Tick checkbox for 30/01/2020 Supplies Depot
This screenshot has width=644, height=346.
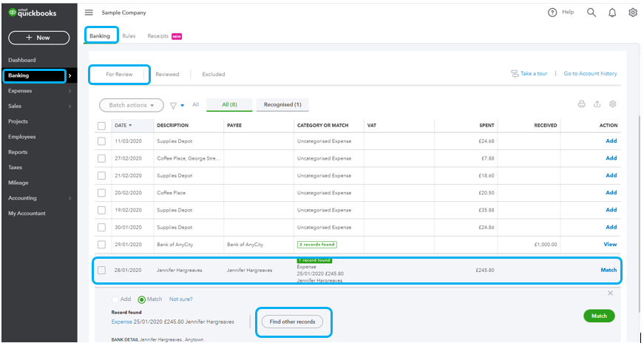(x=101, y=228)
